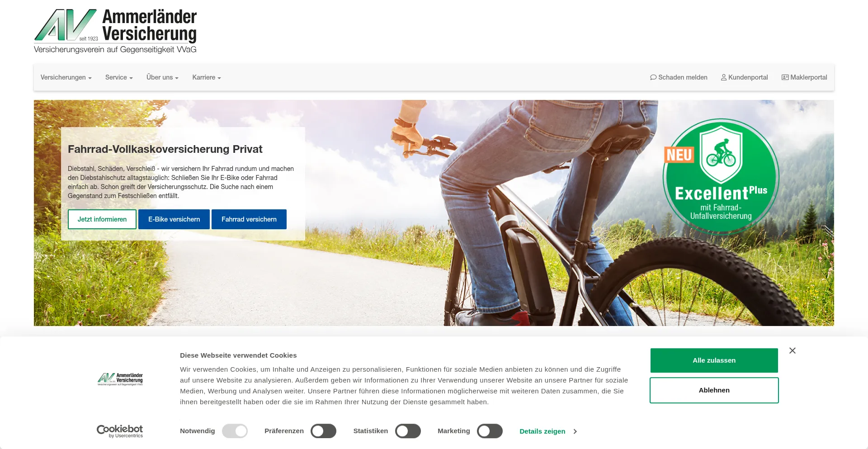Click the speech bubble icon beside Schaden melden
Screen dimensions: 868x449
tap(653, 77)
